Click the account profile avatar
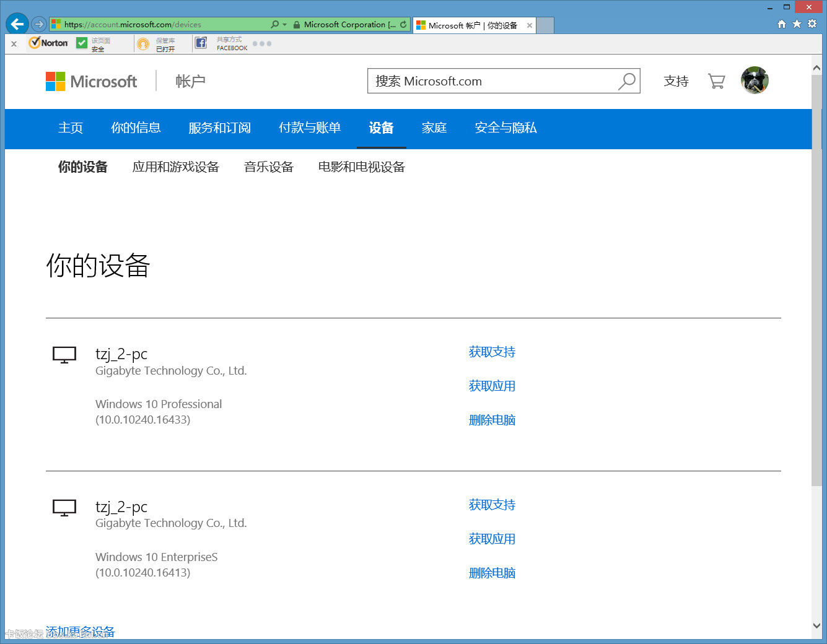Image resolution: width=827 pixels, height=644 pixels. [755, 80]
